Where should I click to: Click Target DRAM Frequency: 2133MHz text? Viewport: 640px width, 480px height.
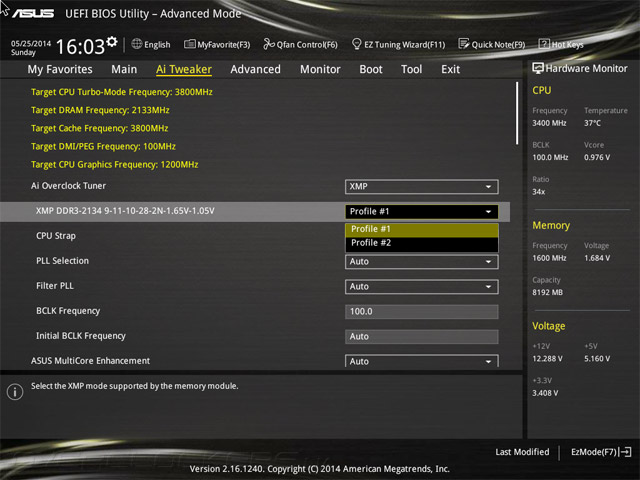(x=100, y=110)
